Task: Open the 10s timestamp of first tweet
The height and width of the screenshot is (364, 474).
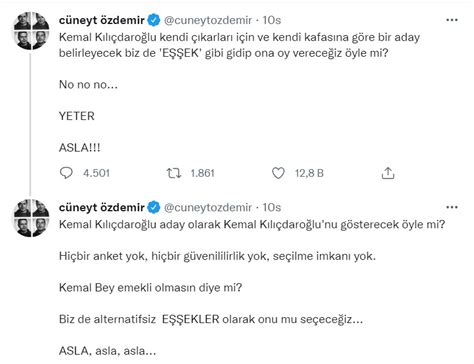Action: pyautogui.click(x=272, y=20)
